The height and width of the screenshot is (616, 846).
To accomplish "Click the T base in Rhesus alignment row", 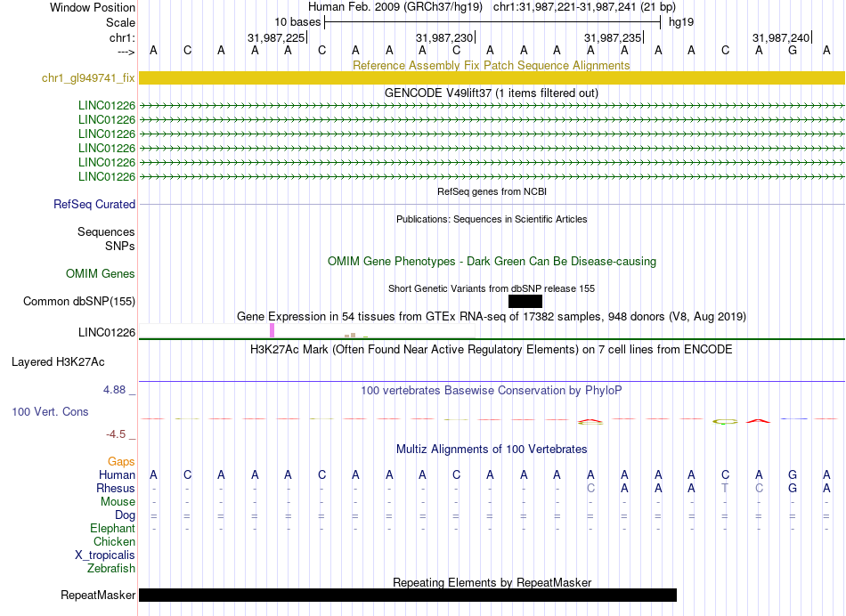I will pos(725,488).
